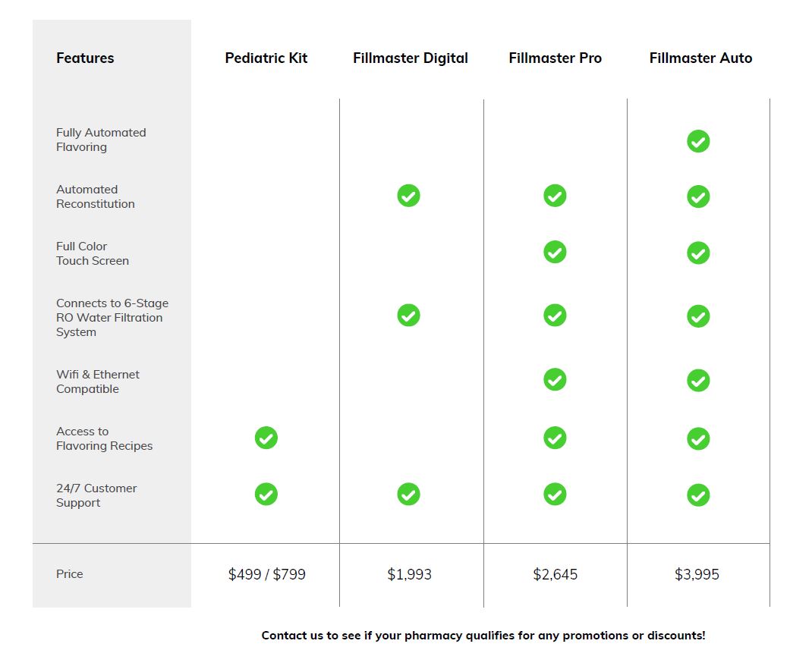Screen dimensions: 812x669
Task: Click Fillmaster Pro Flavoring Recipes checkmark
Action: [x=555, y=438]
